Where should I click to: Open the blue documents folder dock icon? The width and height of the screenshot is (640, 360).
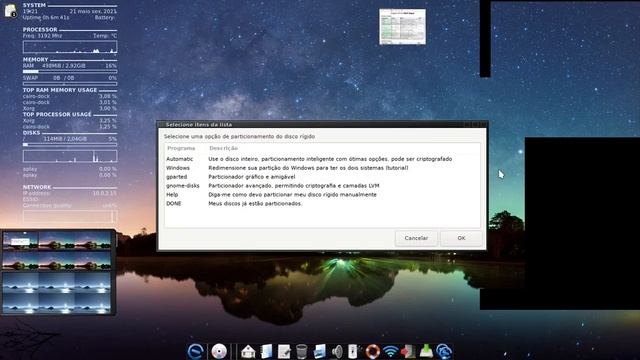(x=266, y=351)
